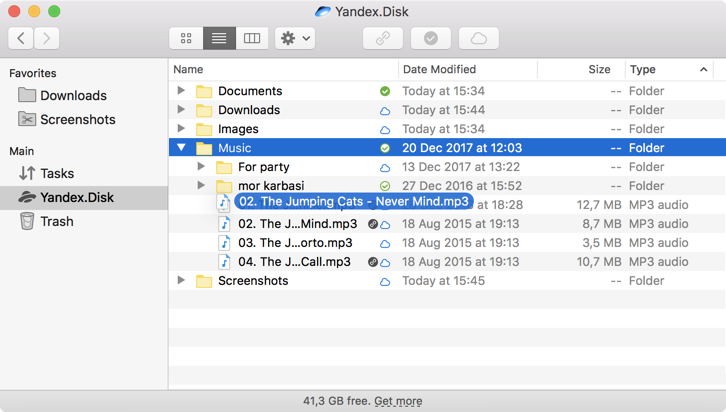Viewport: 726px width, 412px height.
Task: Click the cloud toolbar button
Action: point(479,38)
